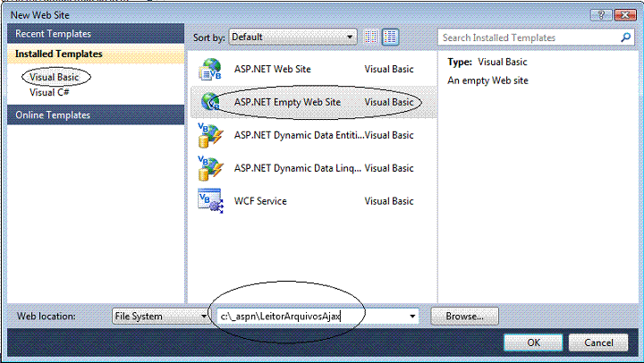The width and height of the screenshot is (644, 363).
Task: Select Installed Templates category
Action: click(x=58, y=55)
